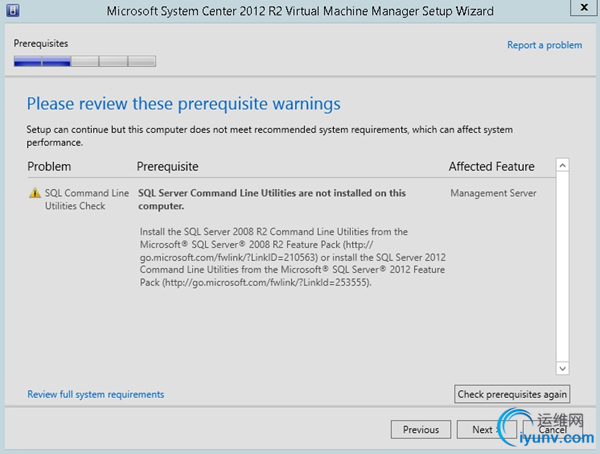Screen dimensions: 600x454
Task: Click the scrollbar track of warnings list
Action: (x=562, y=267)
